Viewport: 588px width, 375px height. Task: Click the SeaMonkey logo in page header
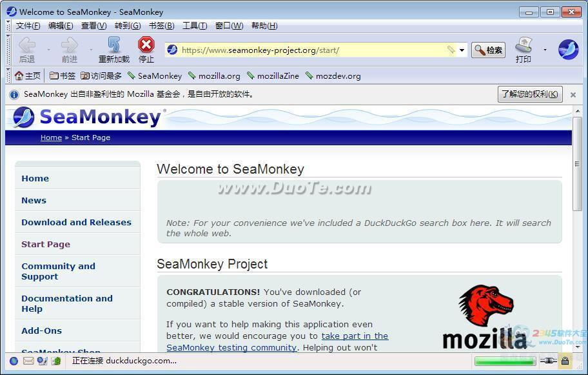(88, 117)
